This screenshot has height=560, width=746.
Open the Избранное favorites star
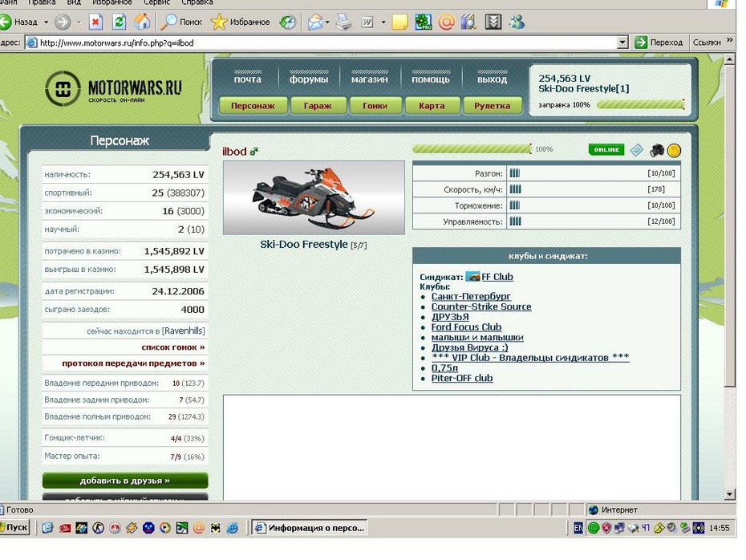point(241,22)
